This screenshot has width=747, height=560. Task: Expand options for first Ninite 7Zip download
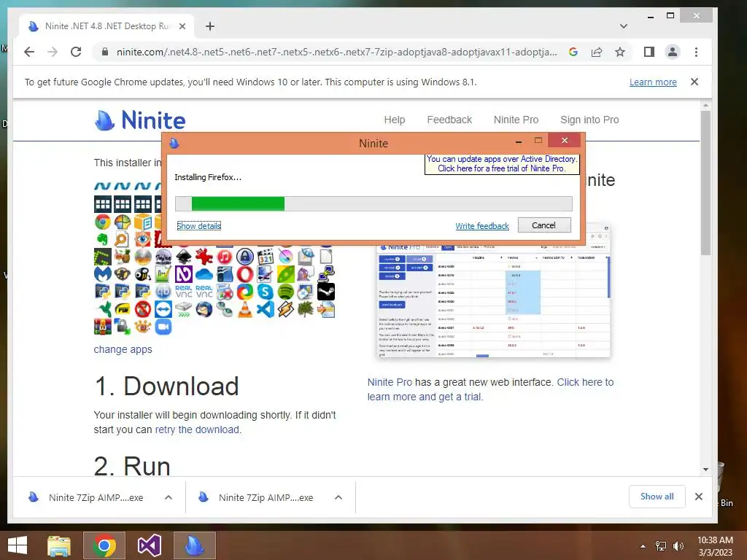[169, 497]
